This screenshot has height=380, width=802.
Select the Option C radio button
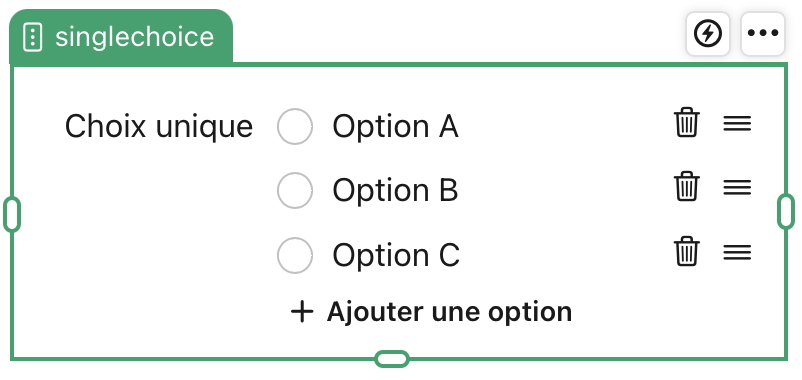(x=295, y=255)
